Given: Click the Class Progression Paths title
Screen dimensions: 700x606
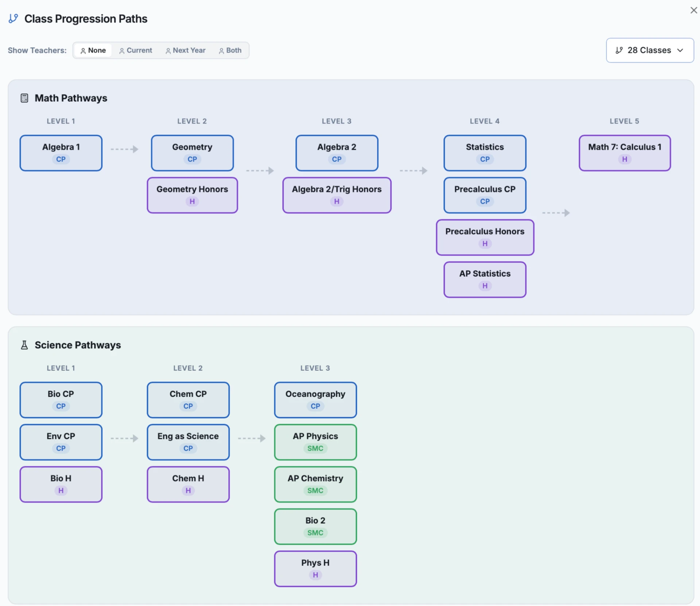Looking at the screenshot, I should [x=86, y=19].
